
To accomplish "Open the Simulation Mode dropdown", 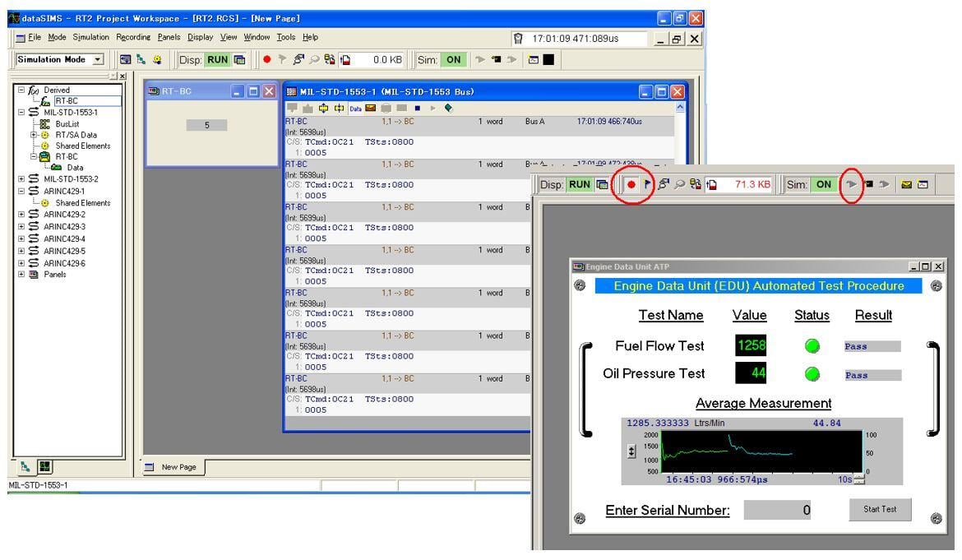I will (98, 60).
